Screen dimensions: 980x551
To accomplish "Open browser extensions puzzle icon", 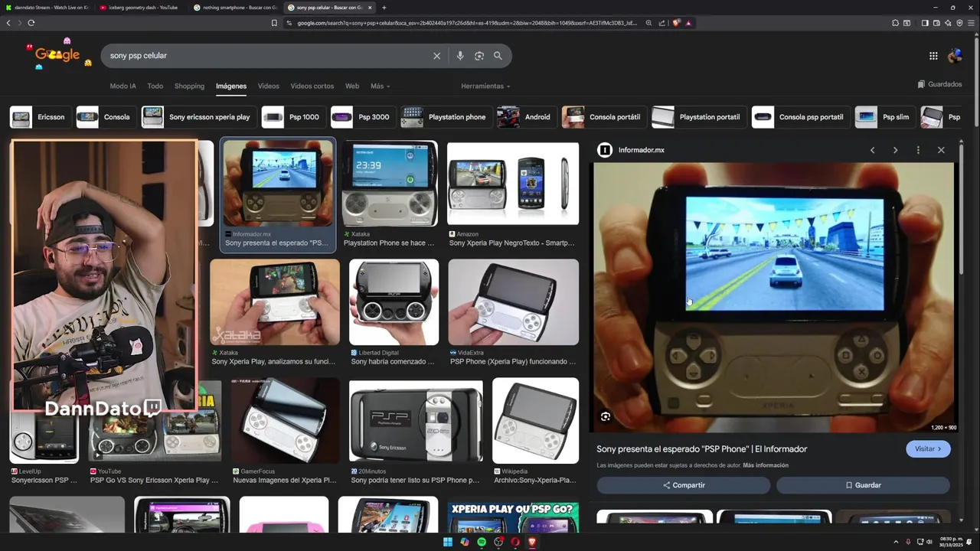I will 896,23.
